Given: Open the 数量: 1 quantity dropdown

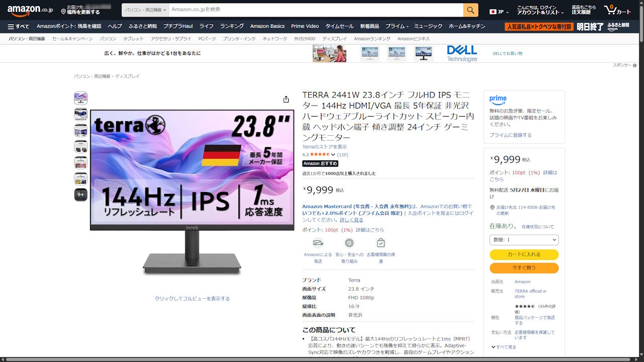Looking at the screenshot, I should click(524, 240).
